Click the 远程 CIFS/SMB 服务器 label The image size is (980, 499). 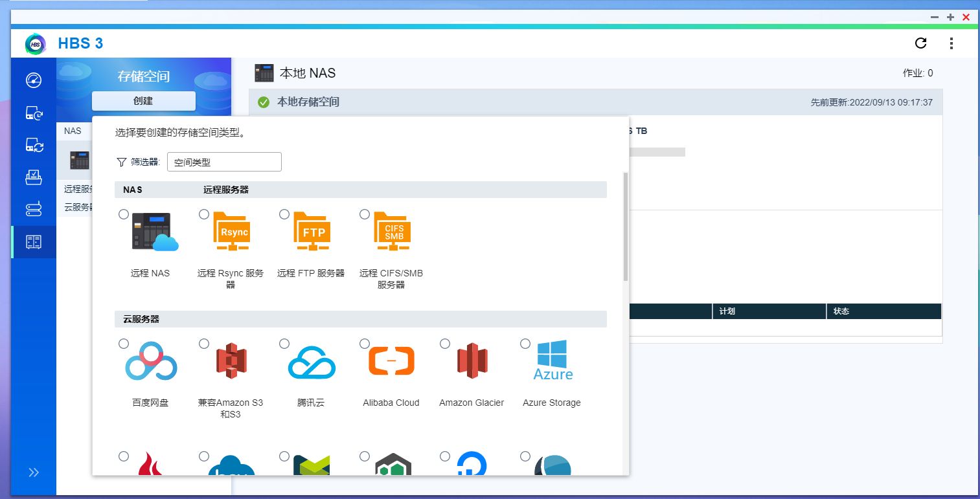(x=391, y=279)
